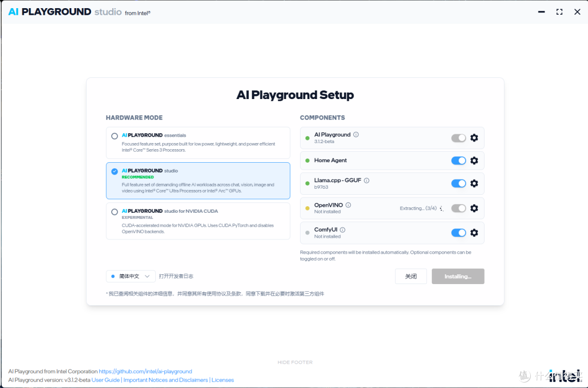The width and height of the screenshot is (588, 388).
Task: Open settings gear for AI Playground component
Action: [474, 138]
